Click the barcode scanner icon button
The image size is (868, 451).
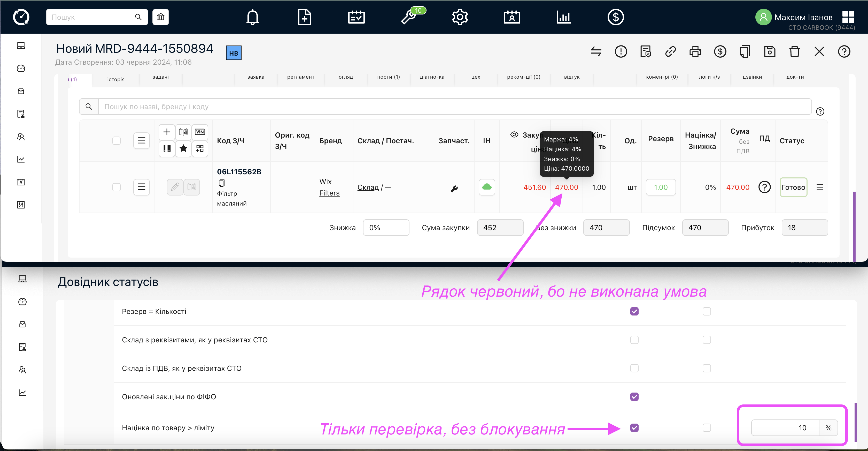(x=167, y=148)
